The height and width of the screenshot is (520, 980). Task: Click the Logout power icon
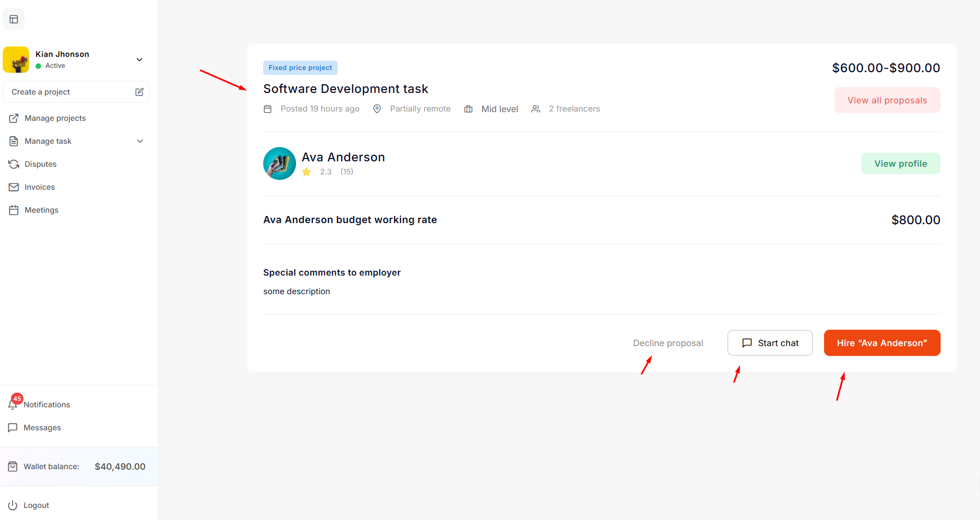pos(13,505)
